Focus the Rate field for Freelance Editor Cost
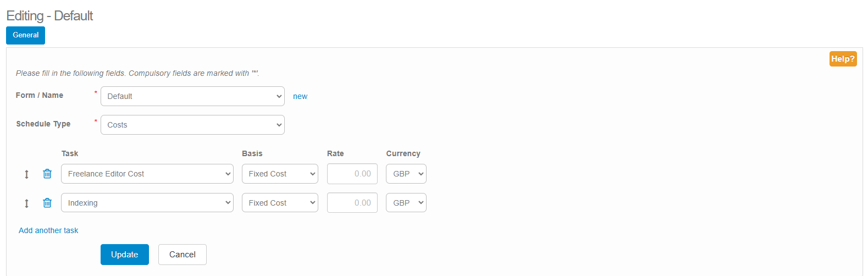Image resolution: width=868 pixels, height=276 pixels. (352, 174)
